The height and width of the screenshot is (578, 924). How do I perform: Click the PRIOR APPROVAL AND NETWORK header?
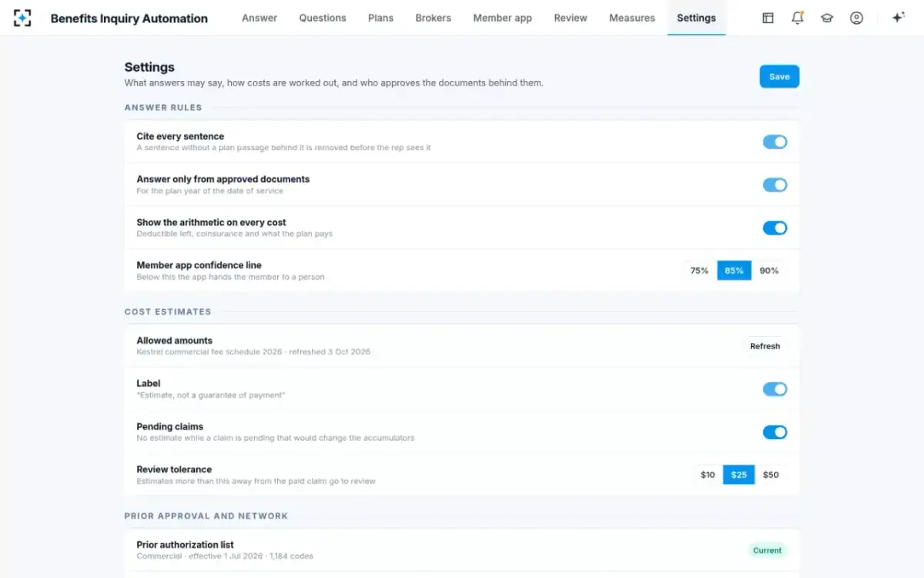click(x=206, y=516)
